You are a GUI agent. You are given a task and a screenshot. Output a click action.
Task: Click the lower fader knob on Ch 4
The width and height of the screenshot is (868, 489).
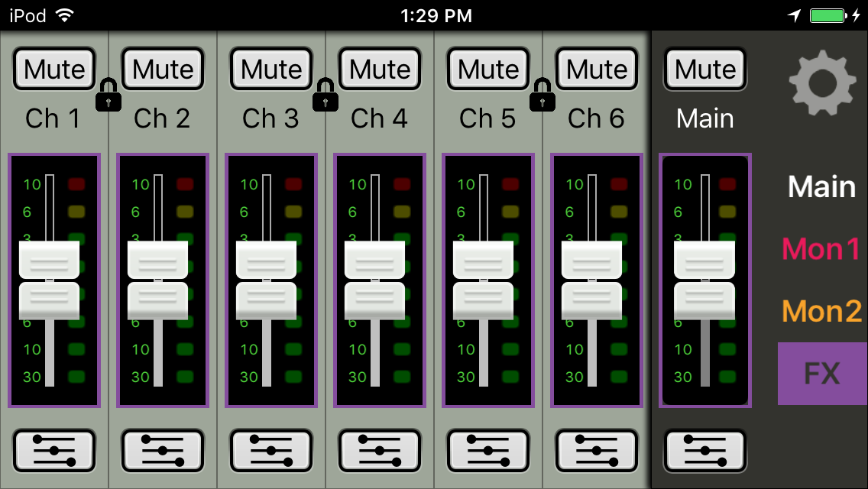(x=374, y=301)
